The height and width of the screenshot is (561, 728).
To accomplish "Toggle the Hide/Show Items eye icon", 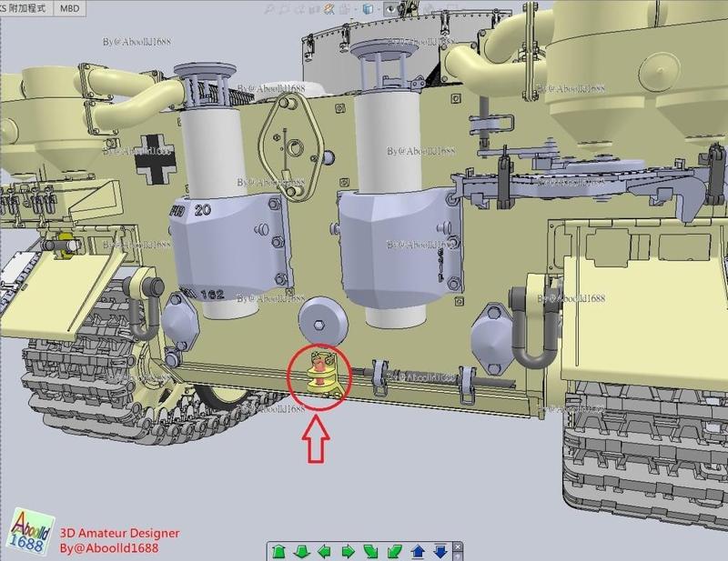I will [391, 9].
